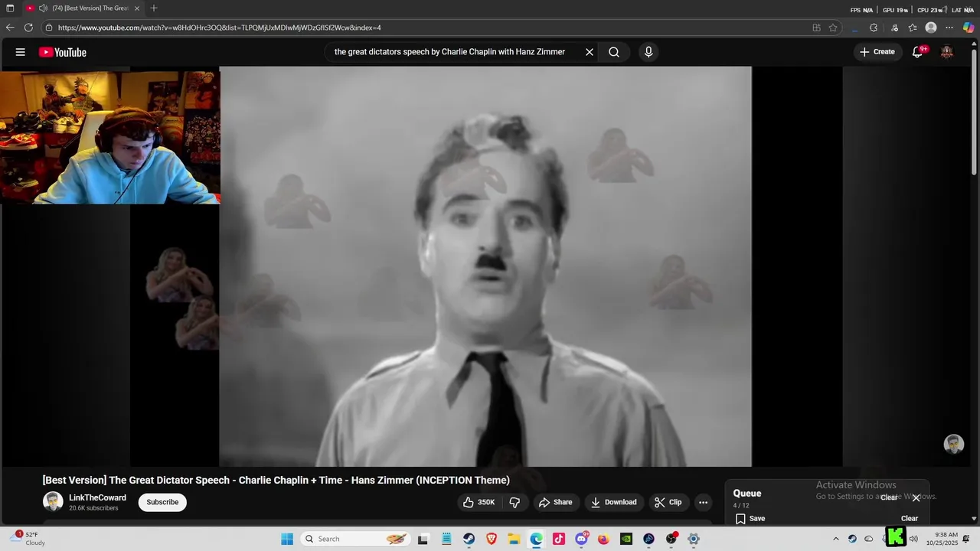Bookmark this page with star icon
The height and width of the screenshot is (551, 980).
(x=833, y=28)
